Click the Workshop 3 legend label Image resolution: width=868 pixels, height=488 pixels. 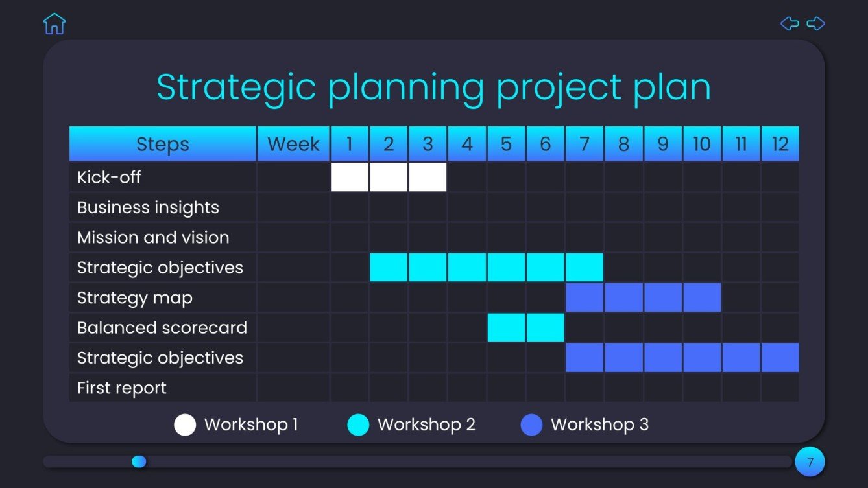[599, 424]
